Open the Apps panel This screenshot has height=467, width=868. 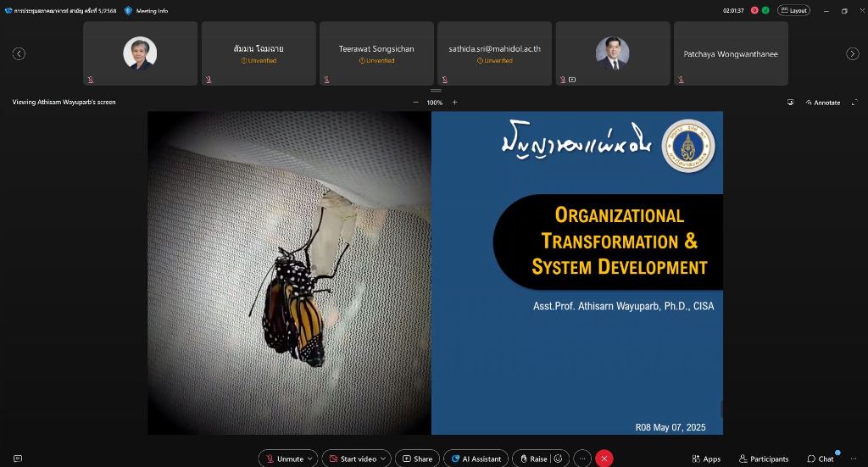click(706, 459)
